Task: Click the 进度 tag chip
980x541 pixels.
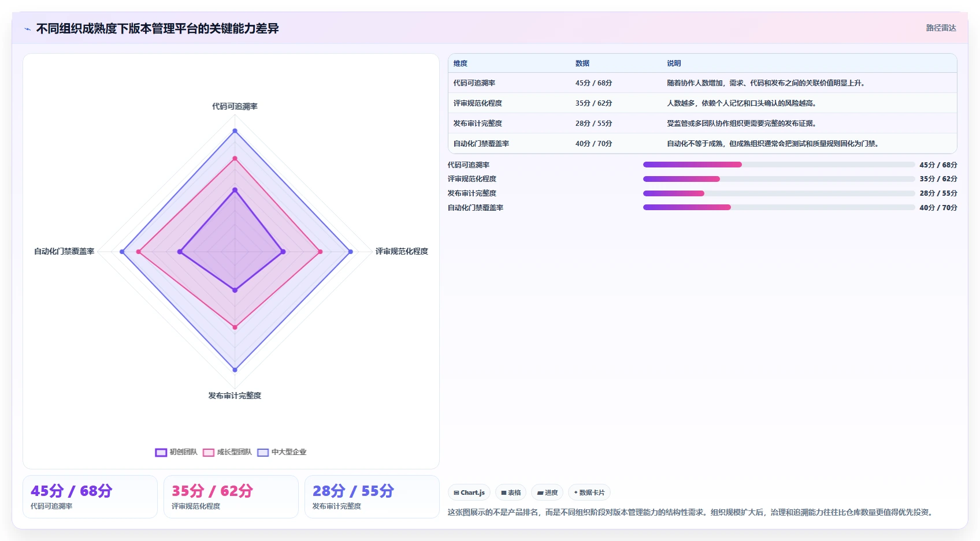Action: pos(547,493)
